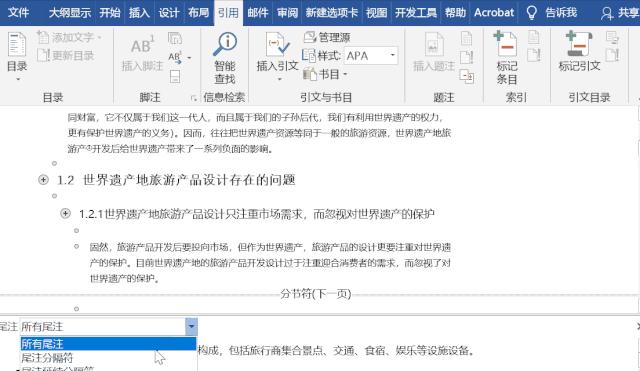Image resolution: width=640 pixels, height=371 pixels.
Task: Click the next footnote AB icon
Action: pyautogui.click(x=174, y=57)
